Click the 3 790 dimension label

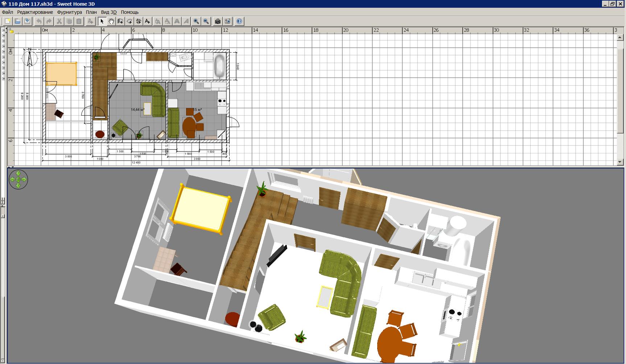(x=137, y=157)
